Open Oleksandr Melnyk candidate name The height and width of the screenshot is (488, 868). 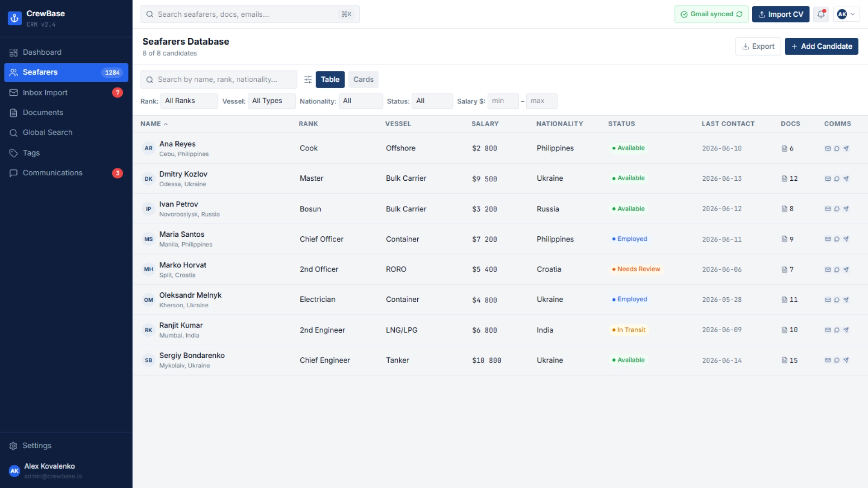tap(190, 295)
